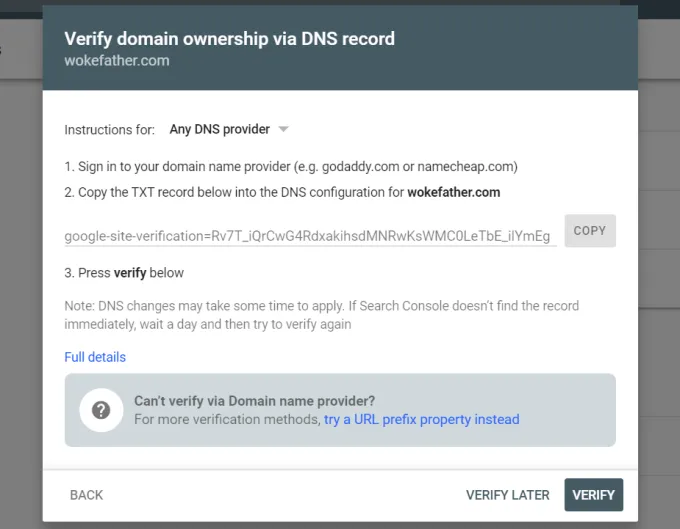This screenshot has height=529, width=680.
Task: Choose VERIFY LATER
Action: (x=507, y=495)
